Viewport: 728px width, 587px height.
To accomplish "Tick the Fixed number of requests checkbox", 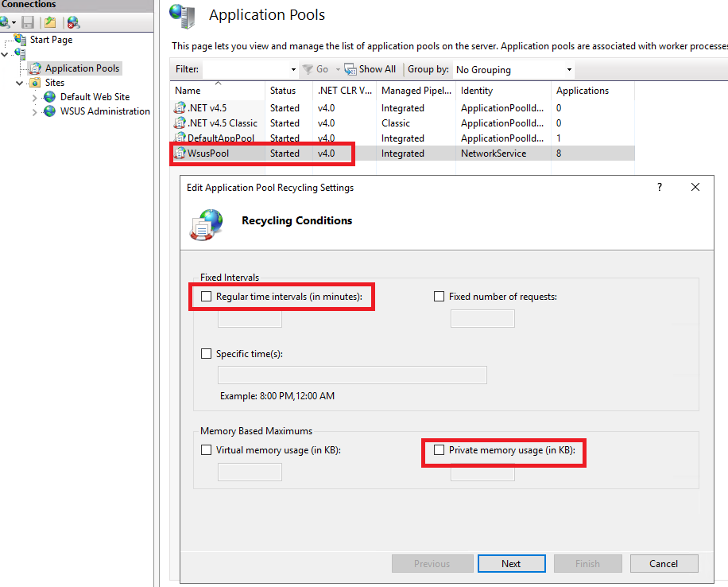I will coord(440,297).
